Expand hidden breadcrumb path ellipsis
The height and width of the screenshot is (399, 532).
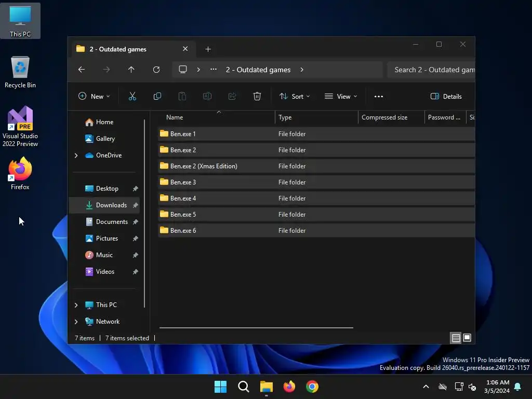(x=213, y=70)
